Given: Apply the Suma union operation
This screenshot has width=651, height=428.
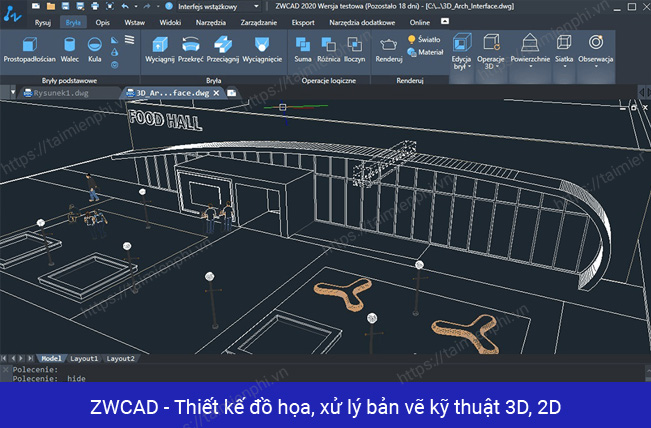Looking at the screenshot, I should pyautogui.click(x=303, y=49).
